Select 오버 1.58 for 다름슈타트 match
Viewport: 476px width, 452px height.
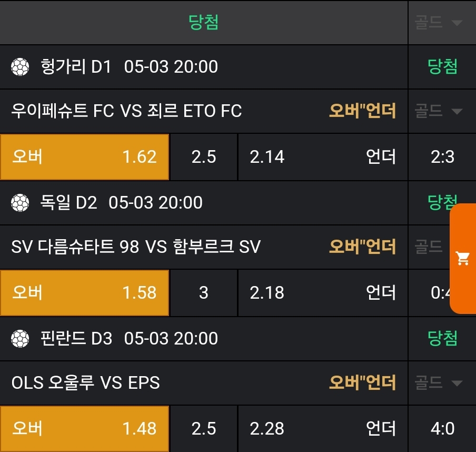click(85, 293)
